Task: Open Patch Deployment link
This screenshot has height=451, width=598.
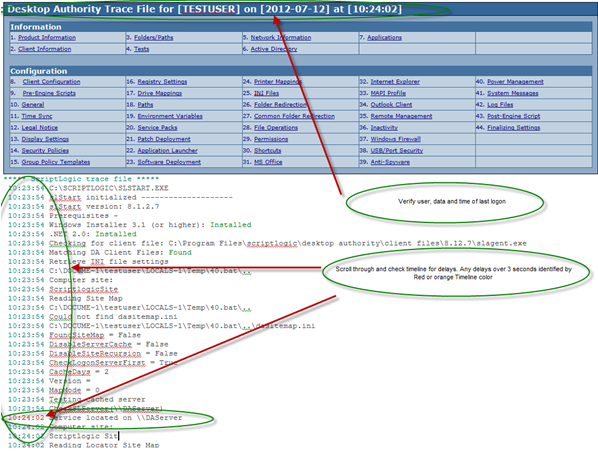Action: 164,139
